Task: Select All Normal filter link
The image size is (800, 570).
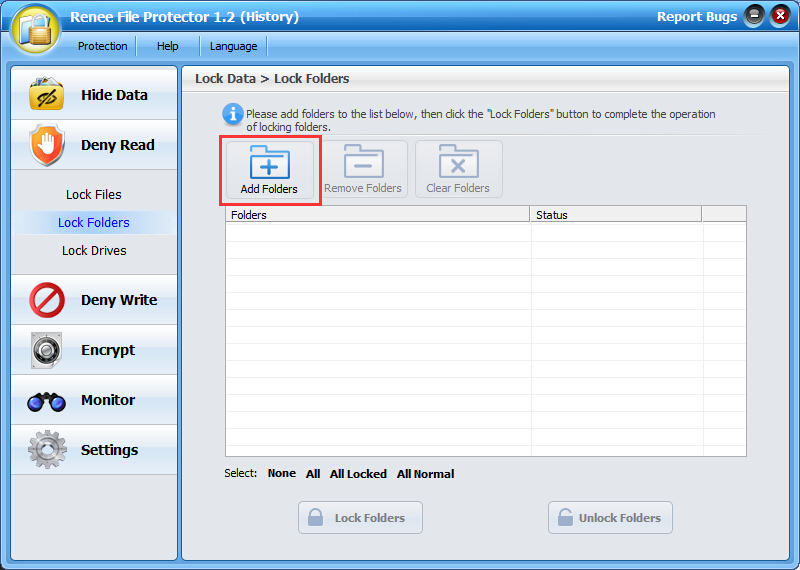Action: 425,474
